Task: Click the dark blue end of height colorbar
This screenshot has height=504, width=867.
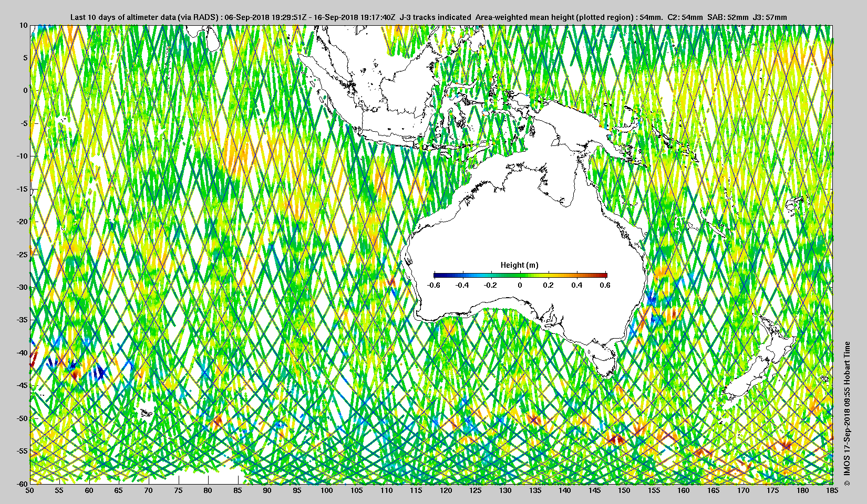Action: coord(437,275)
